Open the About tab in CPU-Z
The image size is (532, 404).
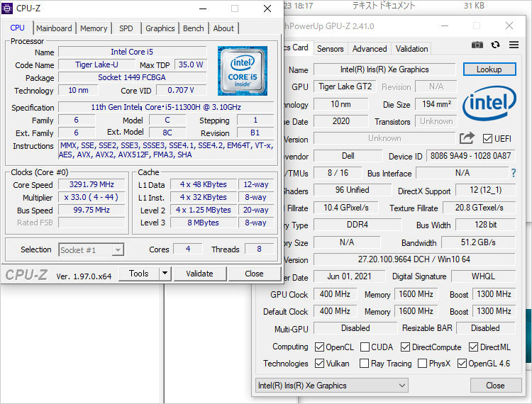(223, 28)
